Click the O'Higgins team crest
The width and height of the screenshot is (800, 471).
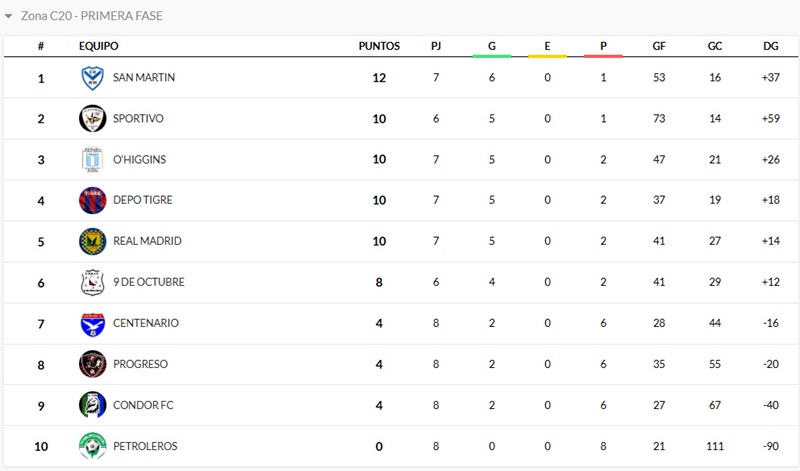[92, 160]
